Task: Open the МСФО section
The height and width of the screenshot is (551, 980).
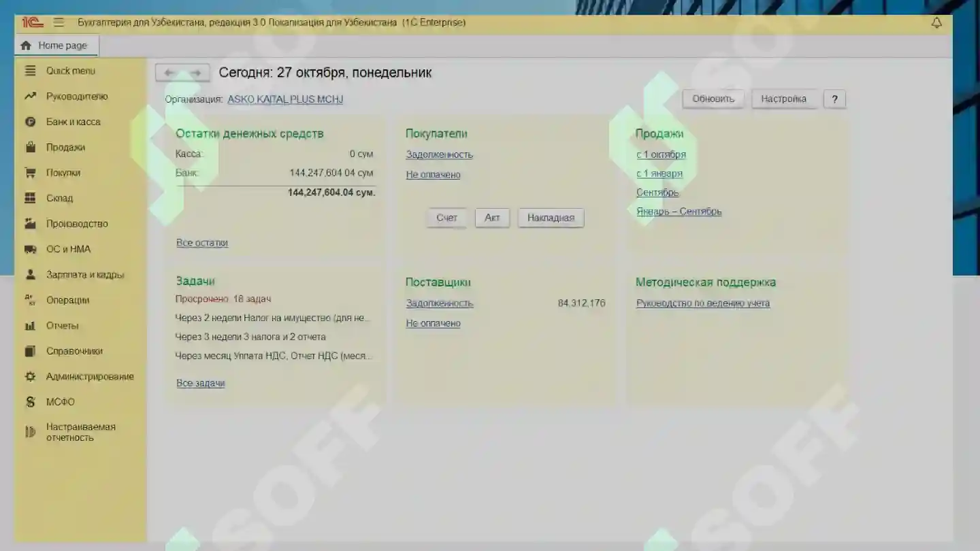Action: coord(61,402)
